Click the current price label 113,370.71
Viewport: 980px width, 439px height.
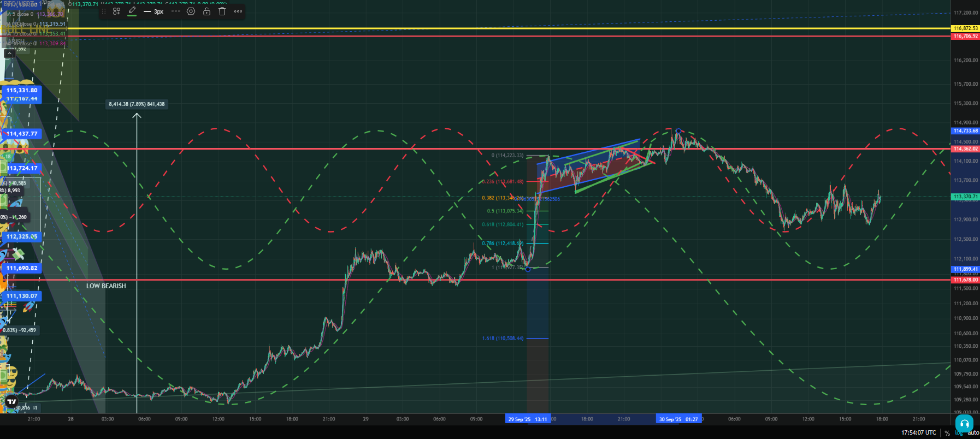[x=965, y=197]
